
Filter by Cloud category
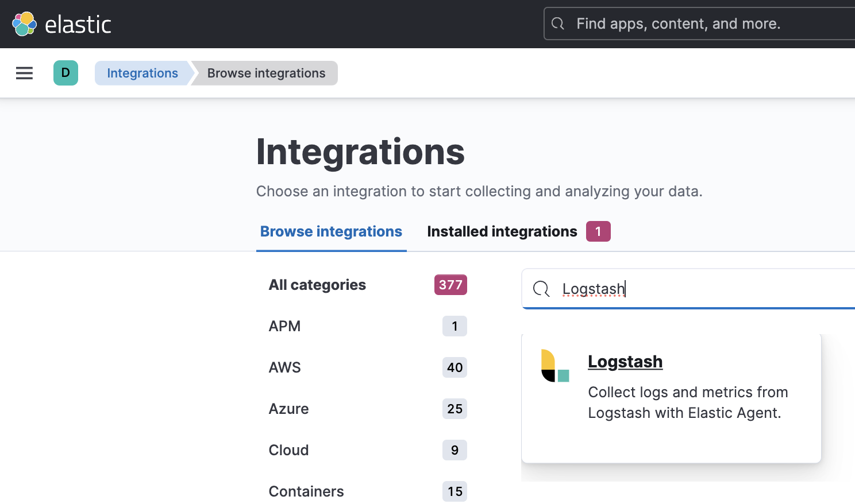pos(289,450)
